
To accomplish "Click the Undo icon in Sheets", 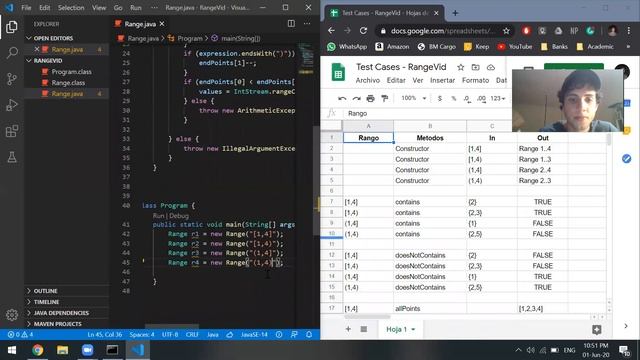I will [x=342, y=98].
